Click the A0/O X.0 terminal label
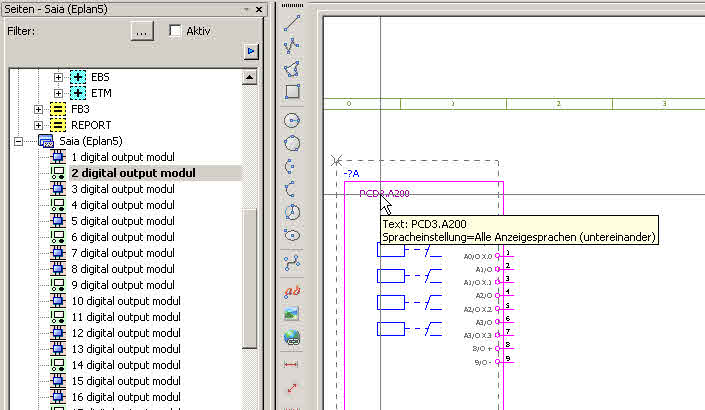 [478, 256]
